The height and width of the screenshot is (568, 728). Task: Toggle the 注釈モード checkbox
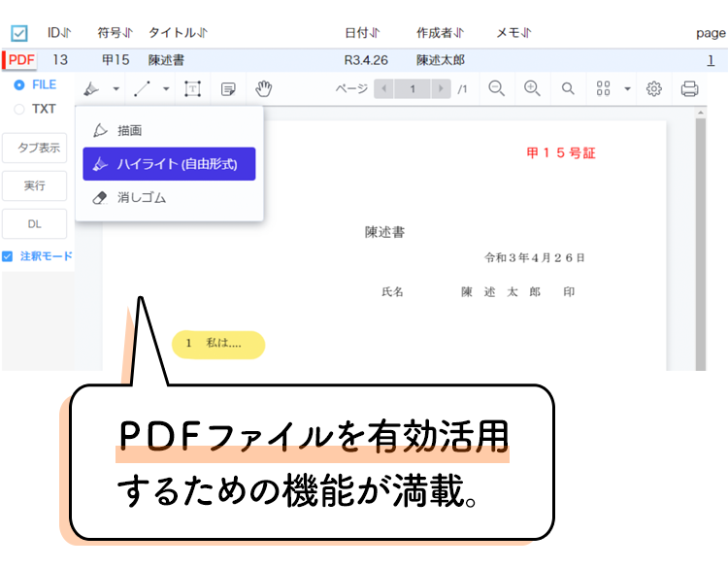tap(8, 256)
